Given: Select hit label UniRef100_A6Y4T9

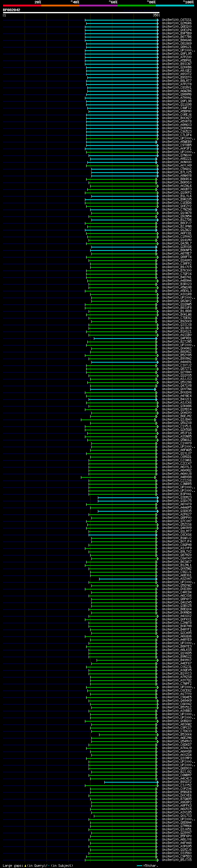Looking at the screenshot, I should tap(176, 504).
